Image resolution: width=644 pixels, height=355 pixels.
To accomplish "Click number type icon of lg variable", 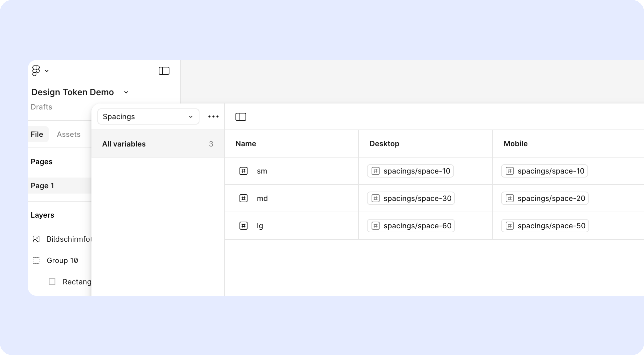I will tap(243, 226).
